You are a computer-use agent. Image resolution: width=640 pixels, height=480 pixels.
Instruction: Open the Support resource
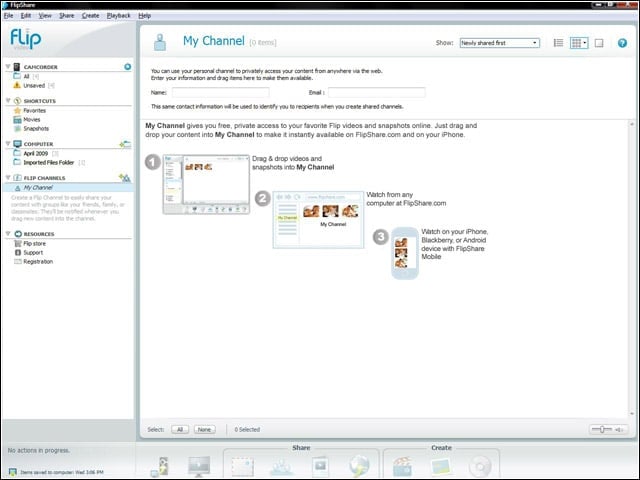[29, 252]
